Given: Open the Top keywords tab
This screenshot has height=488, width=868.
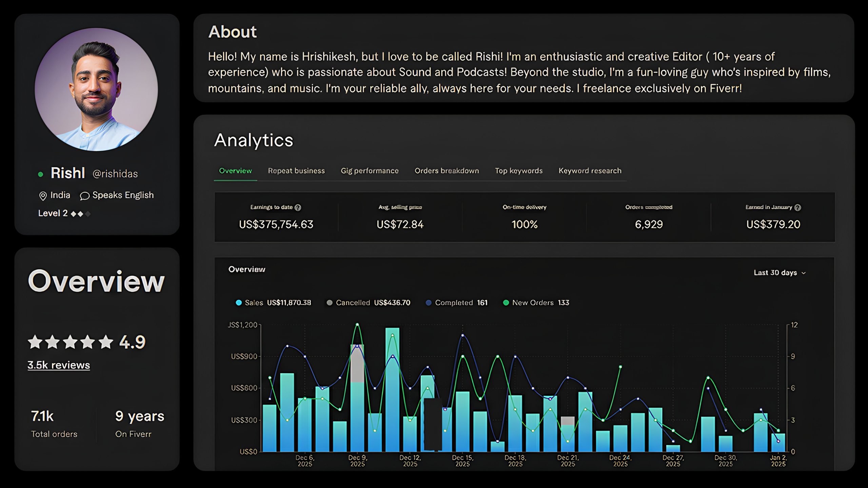Looking at the screenshot, I should pyautogui.click(x=518, y=171).
